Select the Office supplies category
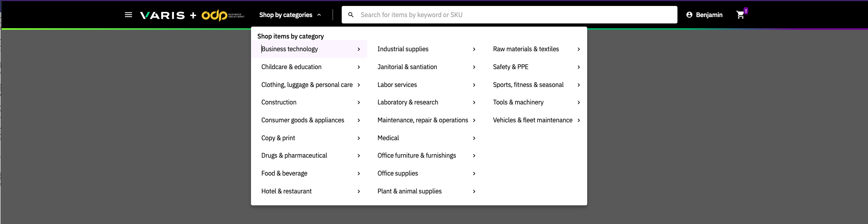The height and width of the screenshot is (224, 868). pyautogui.click(x=425, y=173)
